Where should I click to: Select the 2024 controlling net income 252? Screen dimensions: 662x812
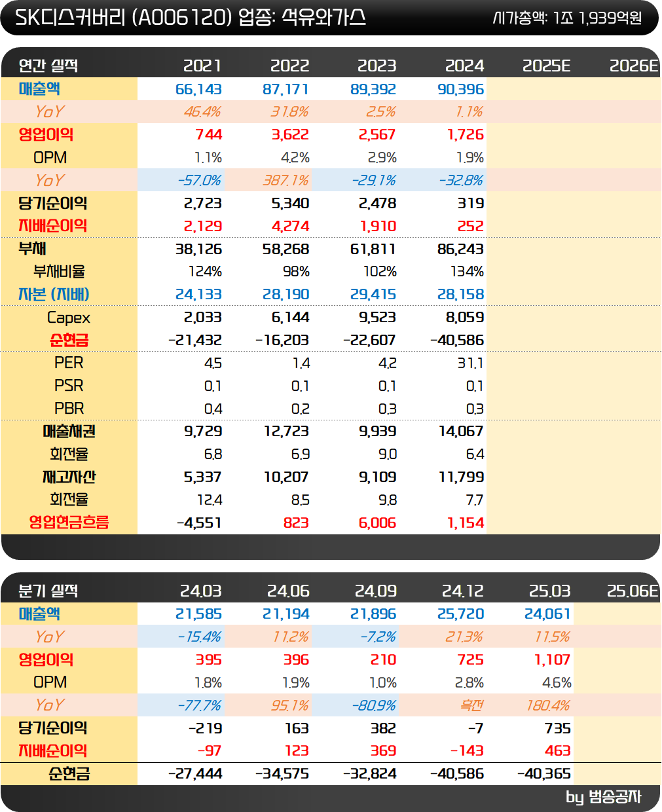(470, 226)
